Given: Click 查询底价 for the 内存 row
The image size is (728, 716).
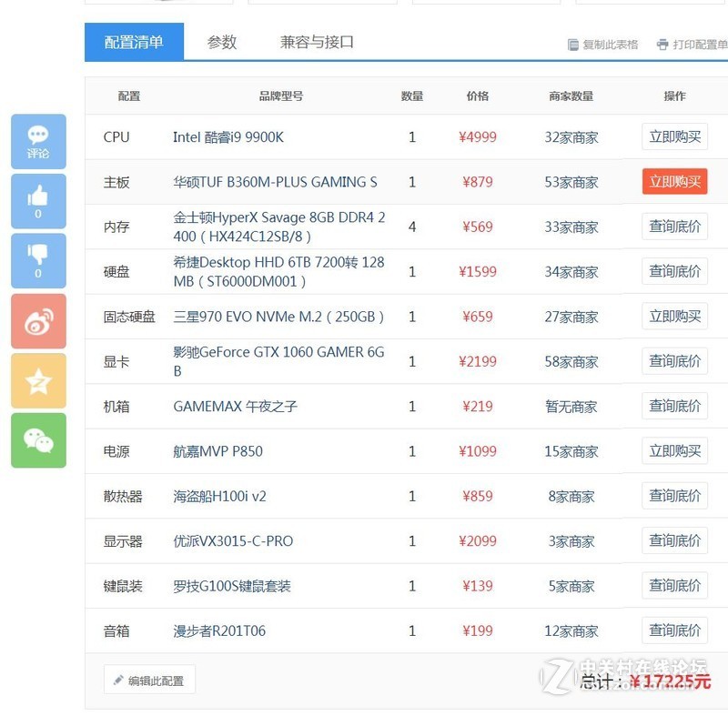Looking at the screenshot, I should (x=674, y=227).
